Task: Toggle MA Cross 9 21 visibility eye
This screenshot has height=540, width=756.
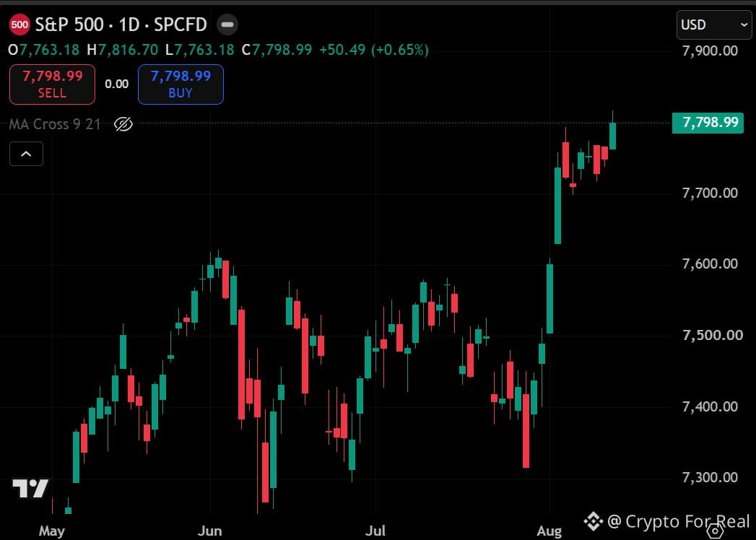Action: click(x=123, y=124)
